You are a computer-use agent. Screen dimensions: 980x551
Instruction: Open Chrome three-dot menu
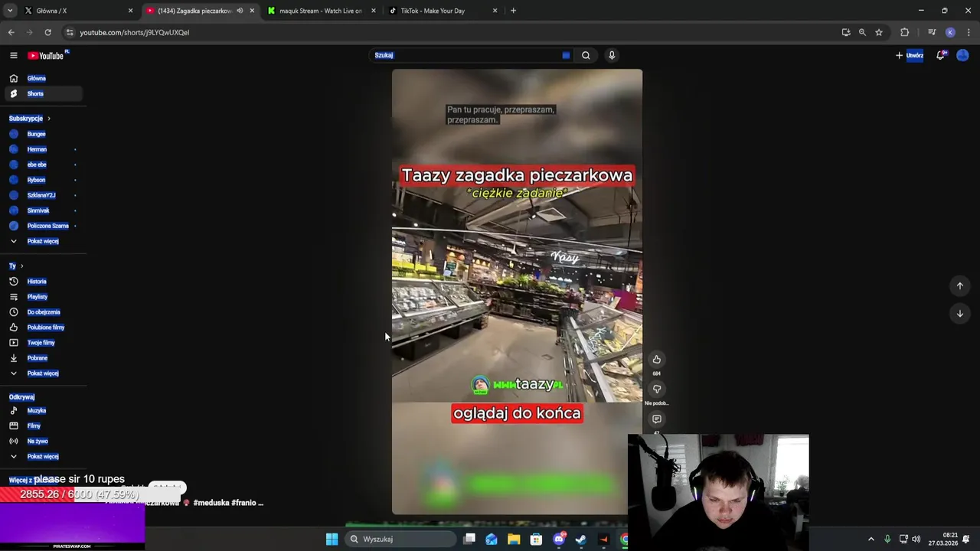point(969,32)
